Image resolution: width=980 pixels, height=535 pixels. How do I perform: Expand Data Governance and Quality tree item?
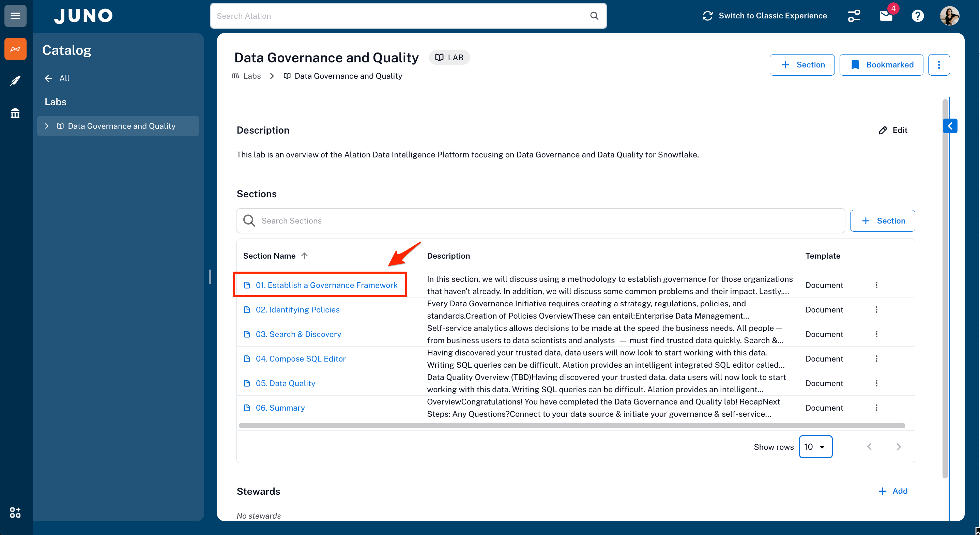pyautogui.click(x=46, y=126)
